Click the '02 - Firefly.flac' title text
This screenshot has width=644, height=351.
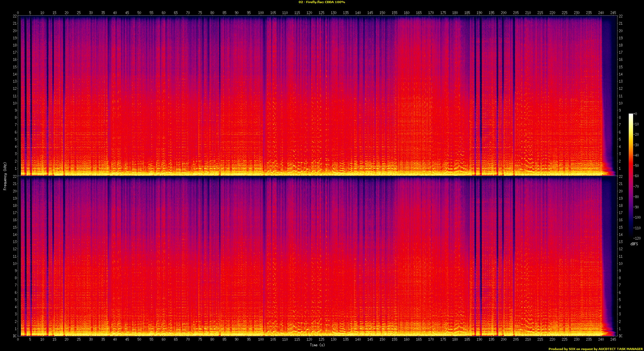311,2
